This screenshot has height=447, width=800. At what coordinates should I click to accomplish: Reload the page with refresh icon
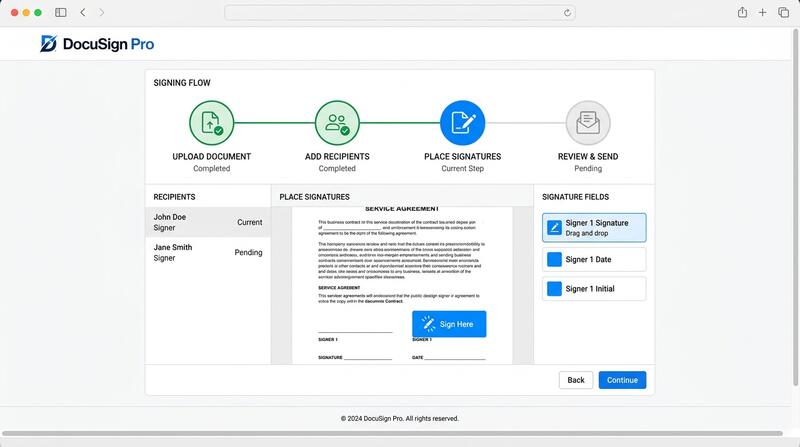point(567,13)
